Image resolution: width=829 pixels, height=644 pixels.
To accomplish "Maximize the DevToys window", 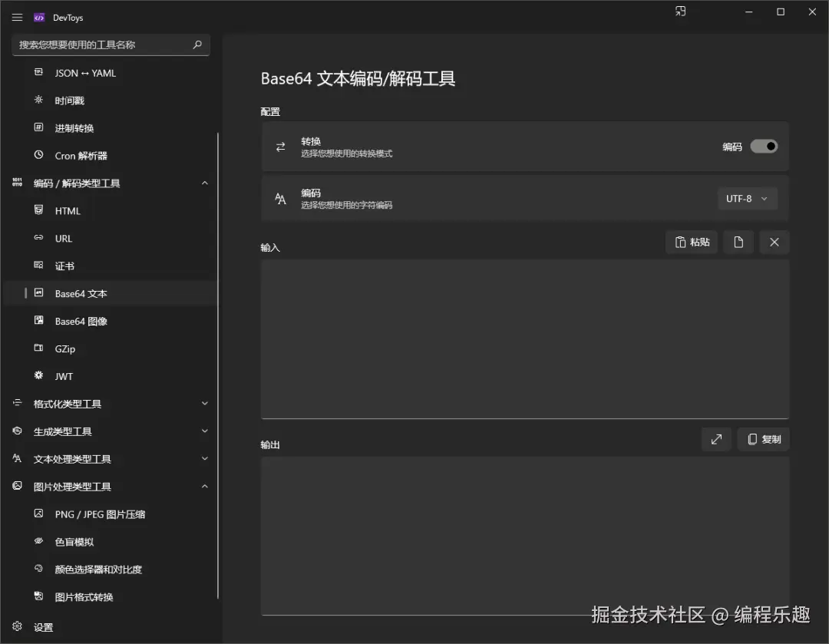I will 781,12.
